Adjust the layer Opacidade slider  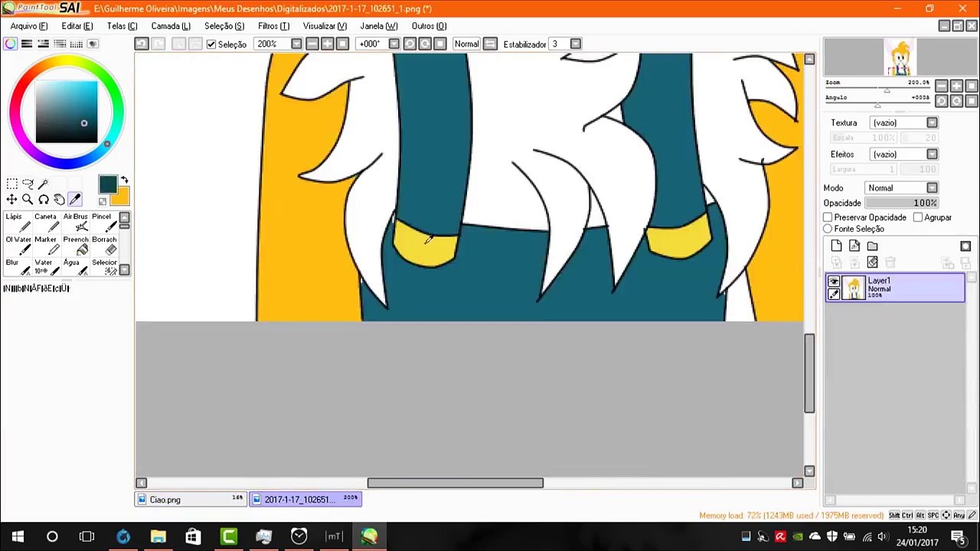point(901,203)
